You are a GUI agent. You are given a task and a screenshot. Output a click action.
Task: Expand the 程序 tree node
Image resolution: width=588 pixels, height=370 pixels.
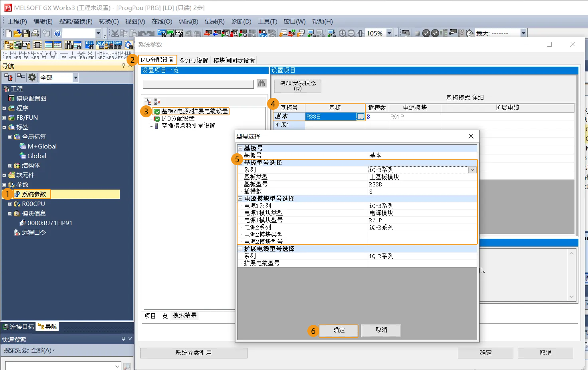click(4, 108)
